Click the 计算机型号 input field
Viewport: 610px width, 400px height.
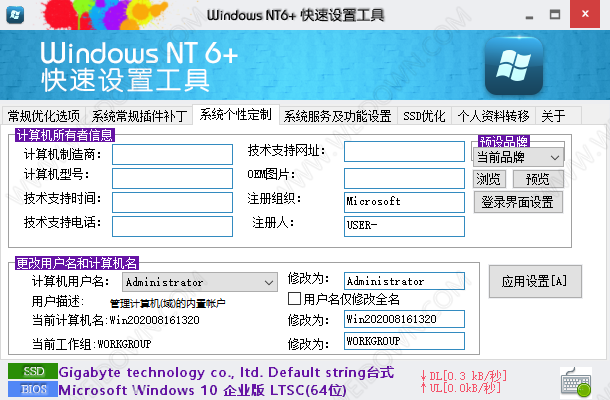click(172, 178)
